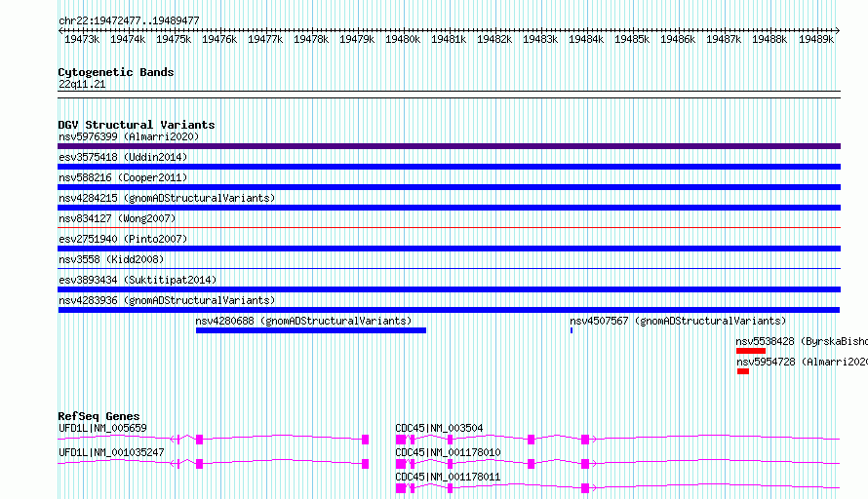This screenshot has height=499, width=868.
Task: Open the esv3893434 (Suktitipat2014) variant label
Action: [138, 280]
